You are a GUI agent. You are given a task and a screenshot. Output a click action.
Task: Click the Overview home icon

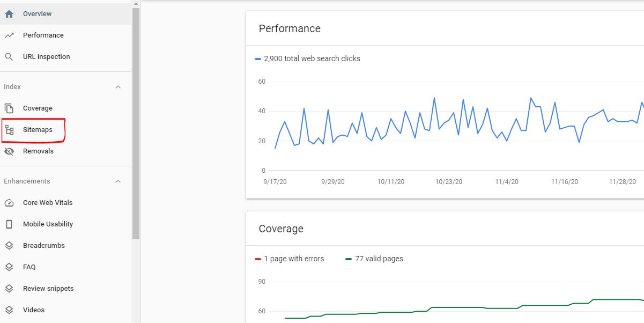click(x=9, y=14)
